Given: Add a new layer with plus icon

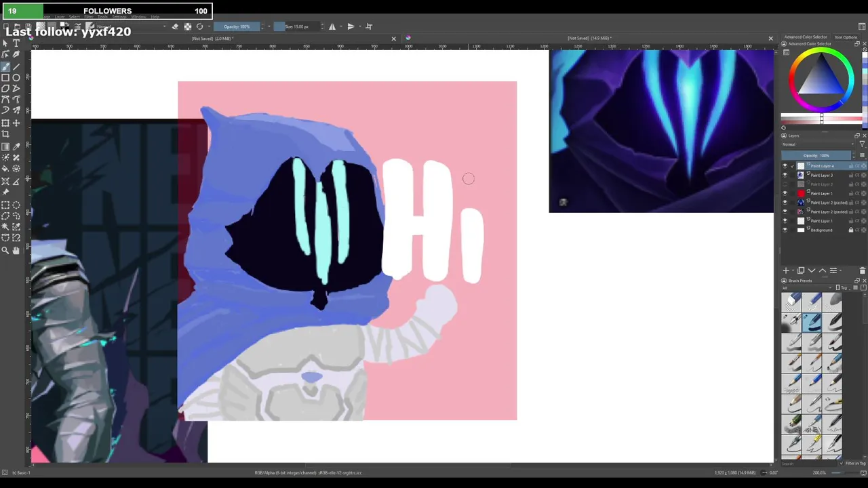Looking at the screenshot, I should (x=786, y=270).
